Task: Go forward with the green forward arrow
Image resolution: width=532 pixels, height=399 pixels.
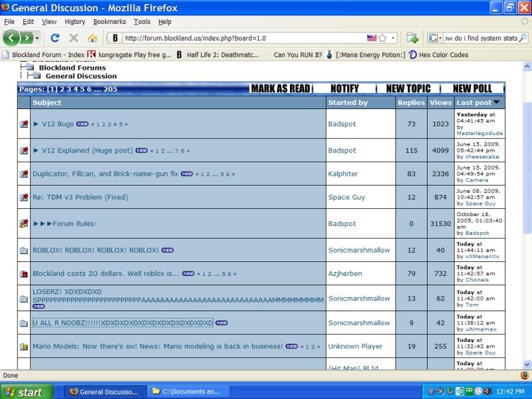Action: (27, 38)
